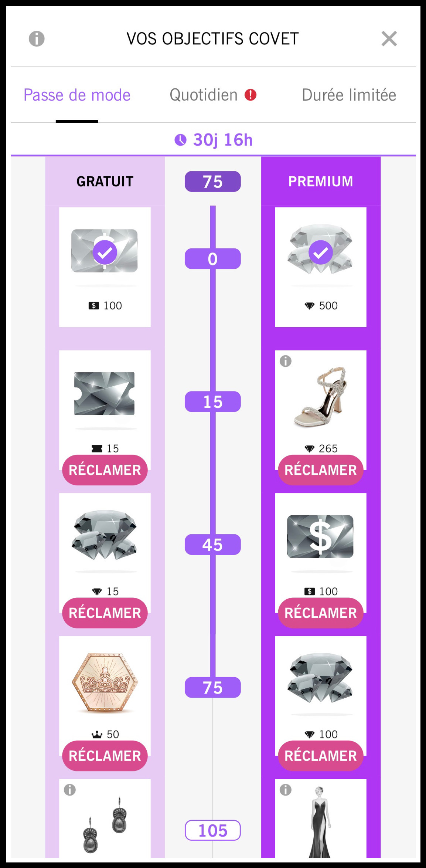The width and height of the screenshot is (426, 868).
Task: Claim the free 15 diamonds reward
Action: [105, 613]
